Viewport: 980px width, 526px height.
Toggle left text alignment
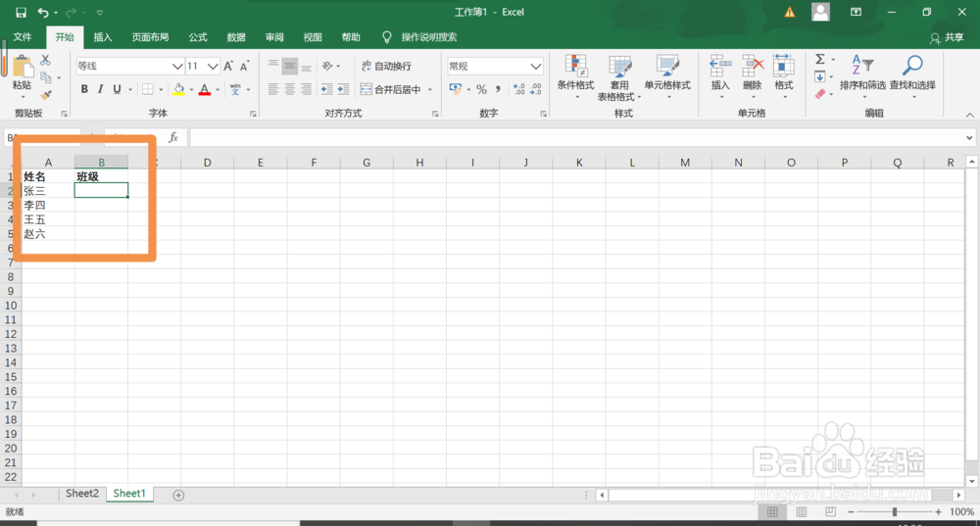point(273,89)
